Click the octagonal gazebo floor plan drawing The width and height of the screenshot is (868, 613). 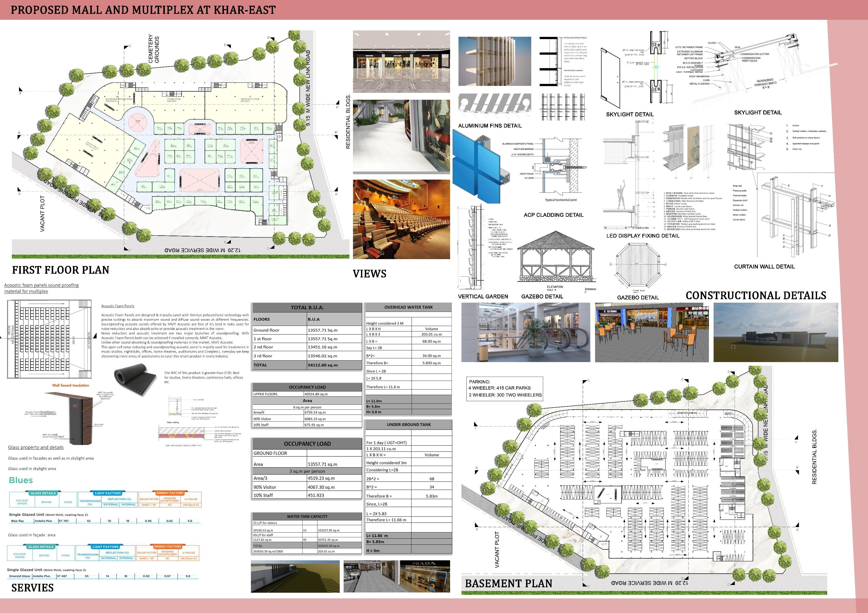638,266
